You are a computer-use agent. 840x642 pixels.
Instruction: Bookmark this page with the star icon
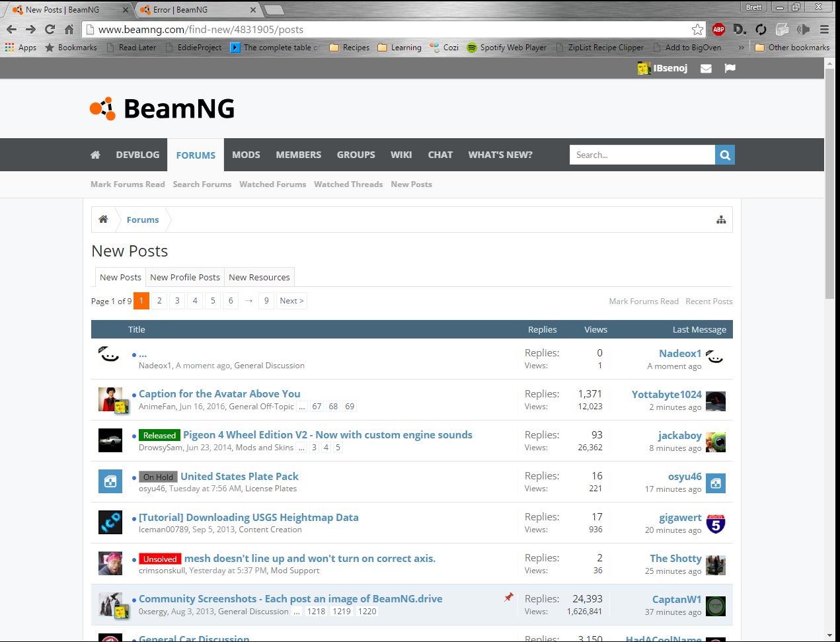[697, 29]
